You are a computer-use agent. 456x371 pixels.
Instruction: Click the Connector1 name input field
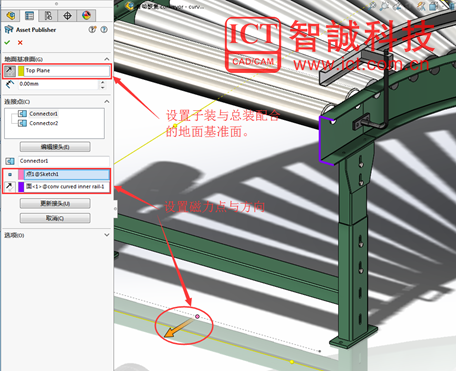(64, 161)
